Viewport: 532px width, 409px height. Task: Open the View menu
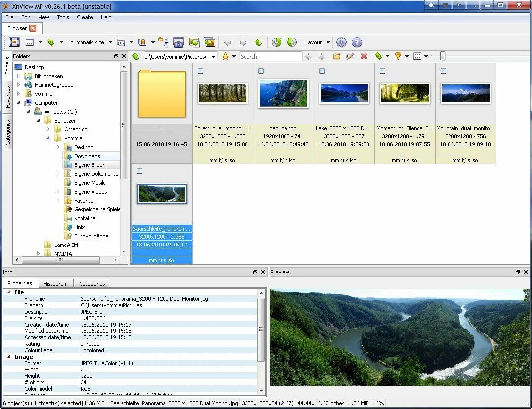(x=43, y=17)
